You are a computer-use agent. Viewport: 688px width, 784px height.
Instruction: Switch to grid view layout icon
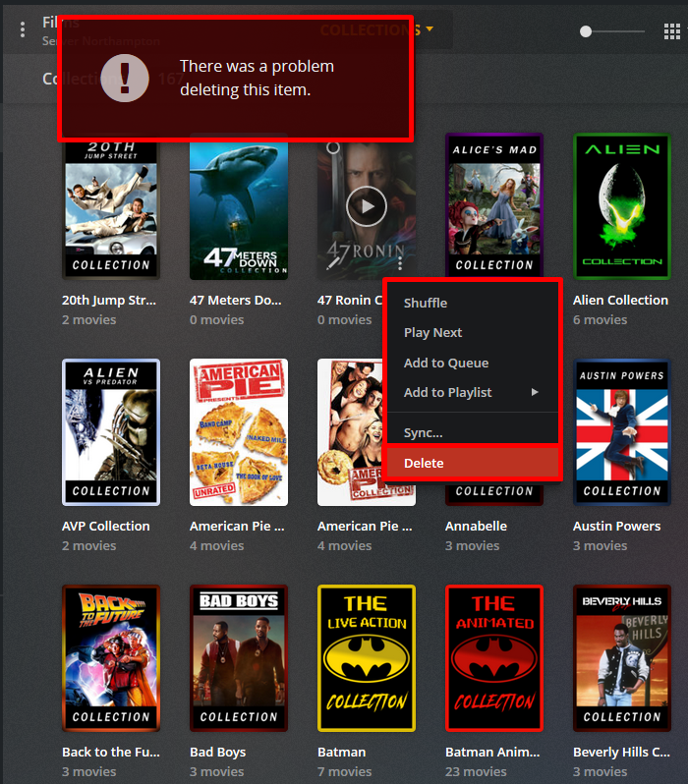(x=671, y=31)
